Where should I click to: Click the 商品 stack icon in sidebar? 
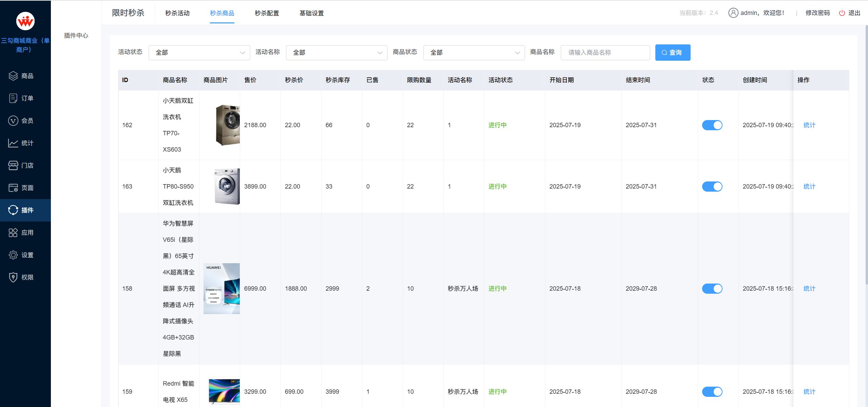pos(13,76)
